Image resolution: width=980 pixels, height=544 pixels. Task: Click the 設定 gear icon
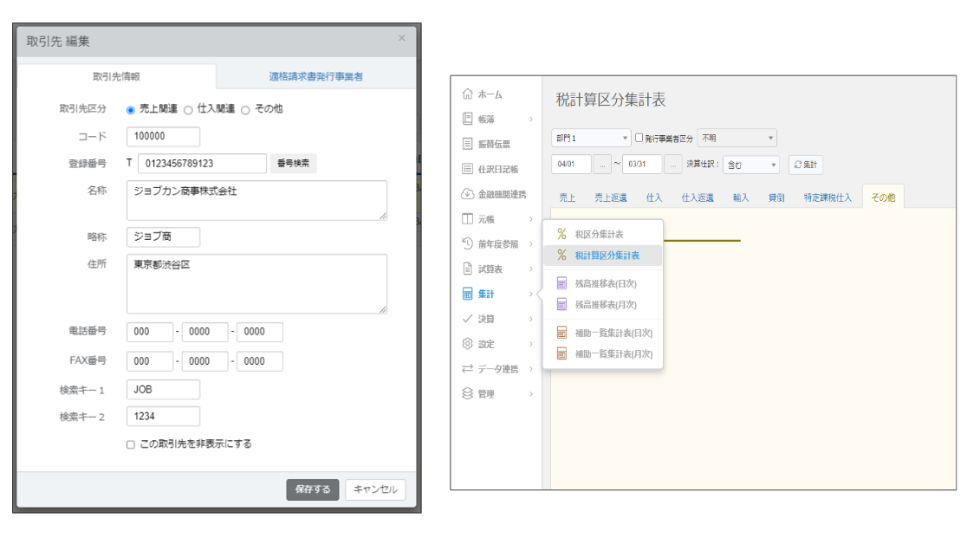[x=468, y=344]
